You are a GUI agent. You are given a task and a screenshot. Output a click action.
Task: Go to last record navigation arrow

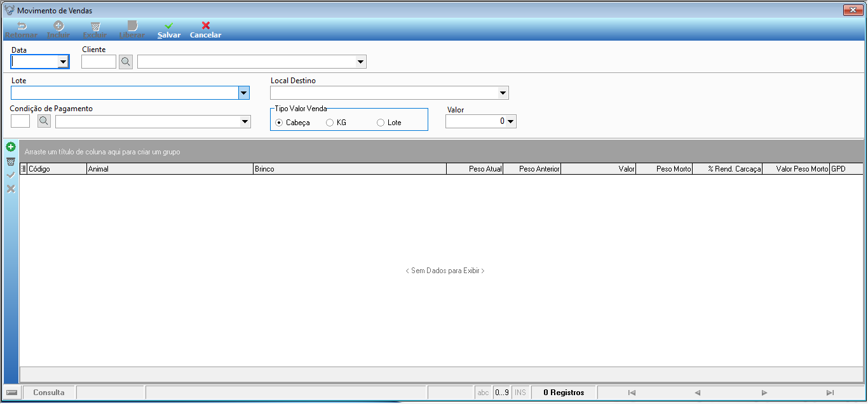pyautogui.click(x=830, y=393)
